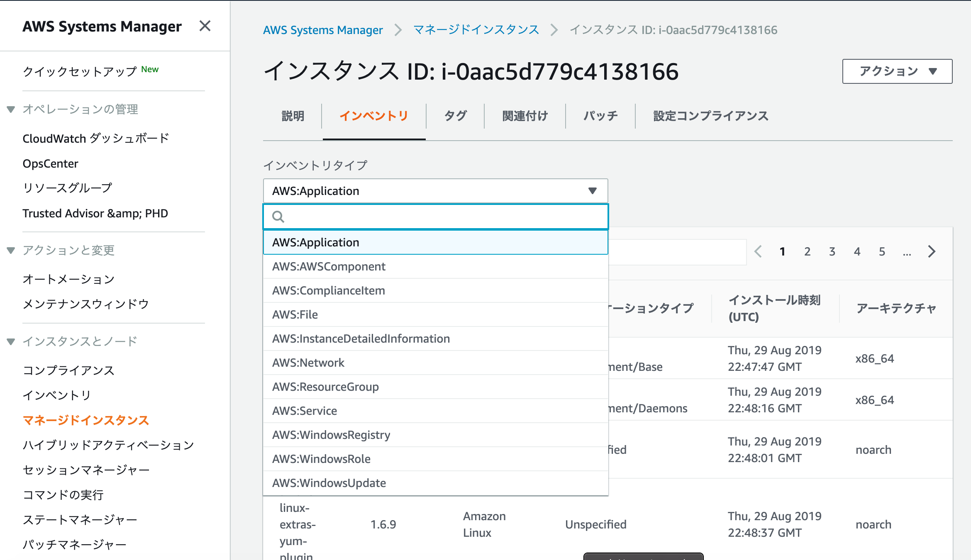Open コマンドの実行 in the sidebar
This screenshot has height=560, width=971.
(63, 495)
